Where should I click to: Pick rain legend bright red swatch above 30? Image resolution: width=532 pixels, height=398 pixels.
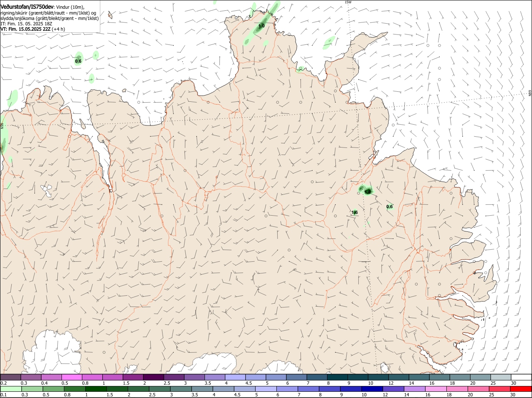point(521,389)
